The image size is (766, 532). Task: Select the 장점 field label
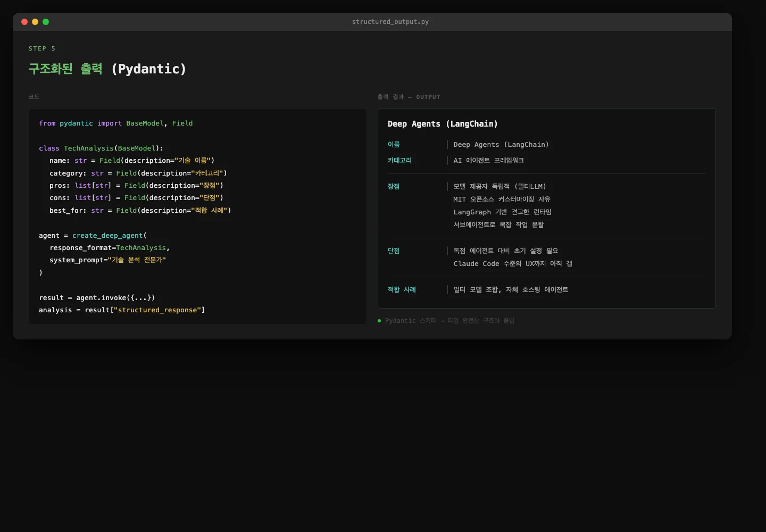(x=394, y=187)
